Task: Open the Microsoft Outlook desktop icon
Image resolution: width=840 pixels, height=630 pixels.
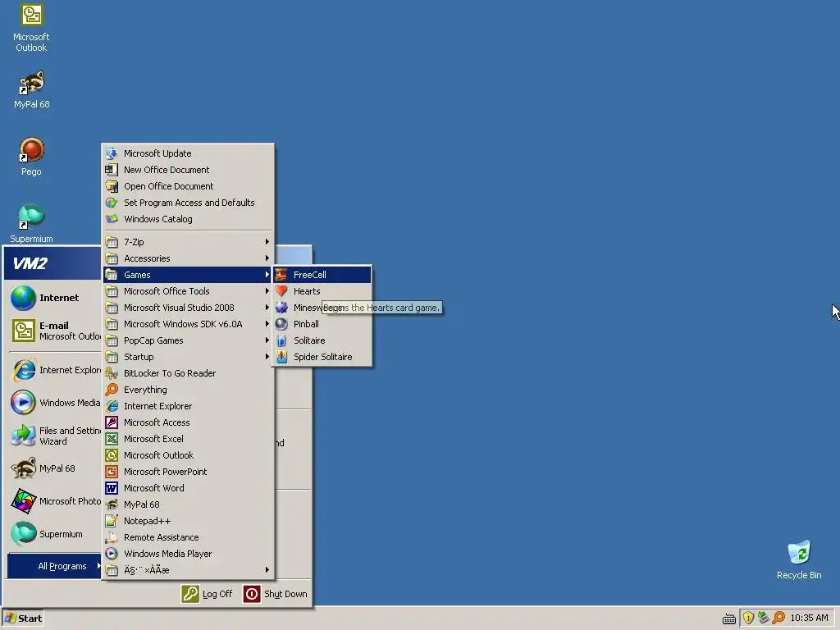Action: tap(31, 28)
